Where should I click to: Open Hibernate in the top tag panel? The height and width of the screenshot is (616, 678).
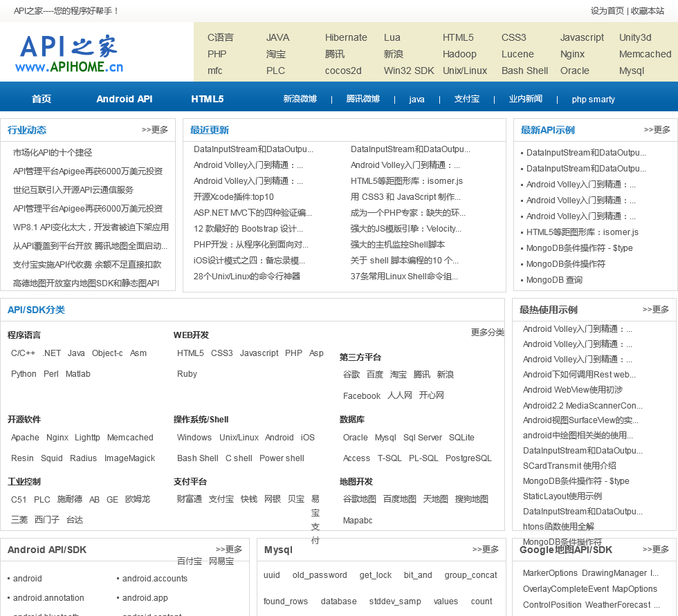pyautogui.click(x=346, y=37)
